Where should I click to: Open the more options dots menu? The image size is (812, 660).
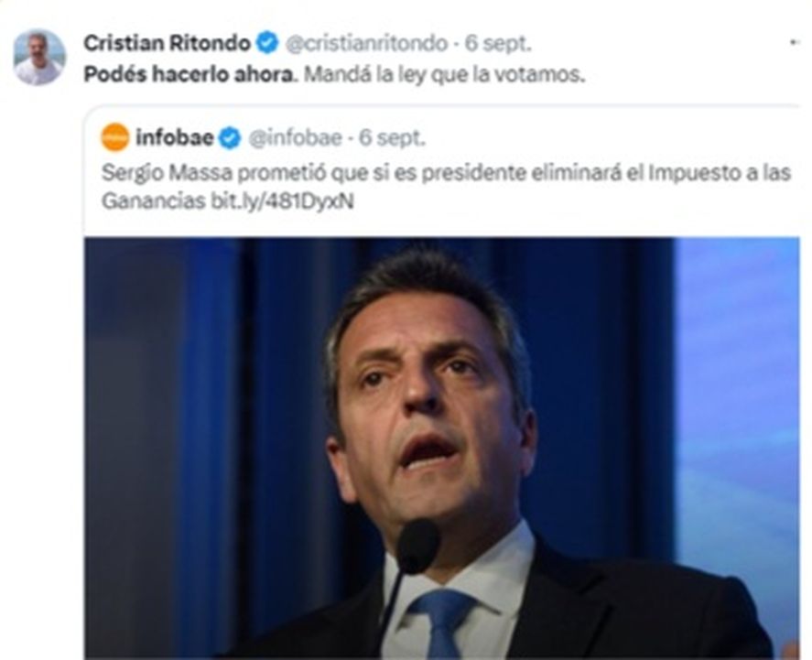click(796, 43)
